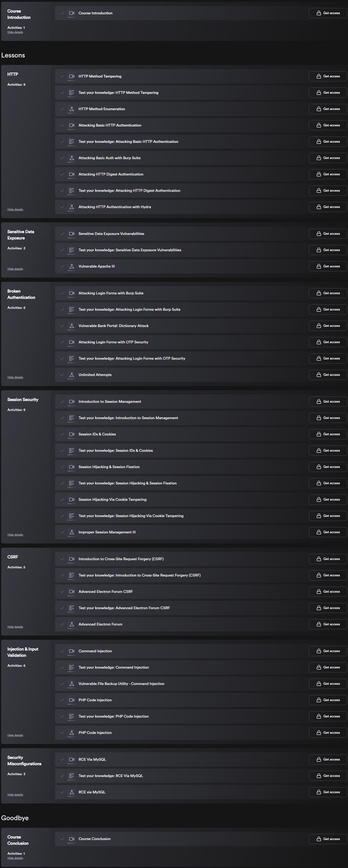Viewport: 348px width, 868px height.
Task: Click video icon beside HTTP Method Tampering
Action: (71, 76)
